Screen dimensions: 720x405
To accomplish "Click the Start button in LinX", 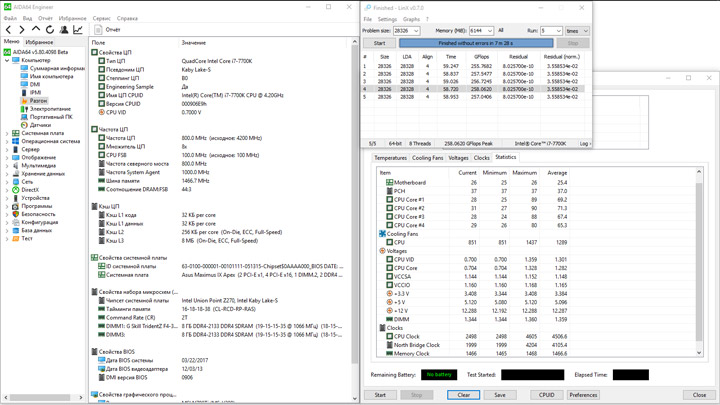I will (x=379, y=43).
